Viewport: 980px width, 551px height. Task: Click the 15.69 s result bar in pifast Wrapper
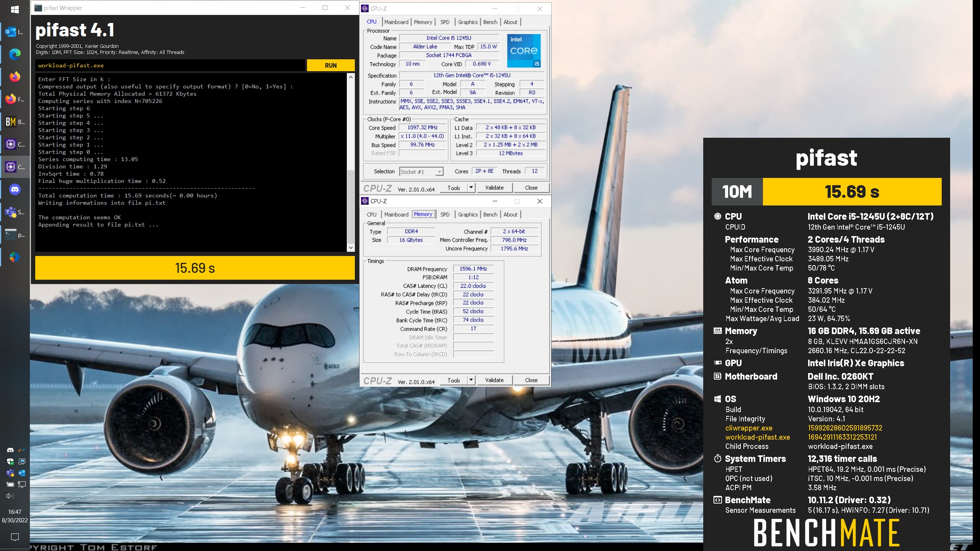[195, 268]
